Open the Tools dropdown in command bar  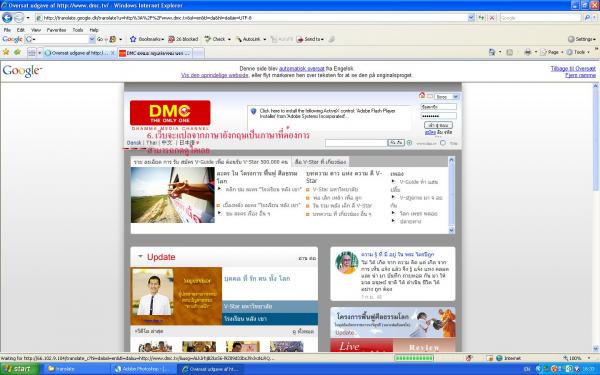pyautogui.click(x=579, y=52)
